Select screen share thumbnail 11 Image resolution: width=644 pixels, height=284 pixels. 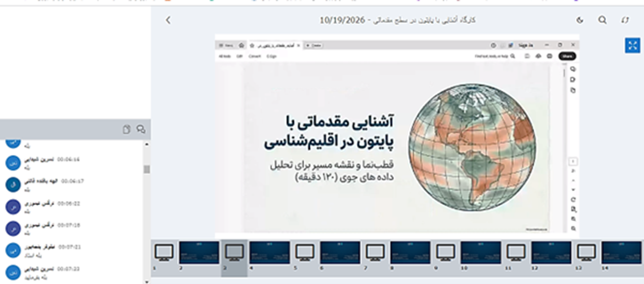click(x=516, y=253)
